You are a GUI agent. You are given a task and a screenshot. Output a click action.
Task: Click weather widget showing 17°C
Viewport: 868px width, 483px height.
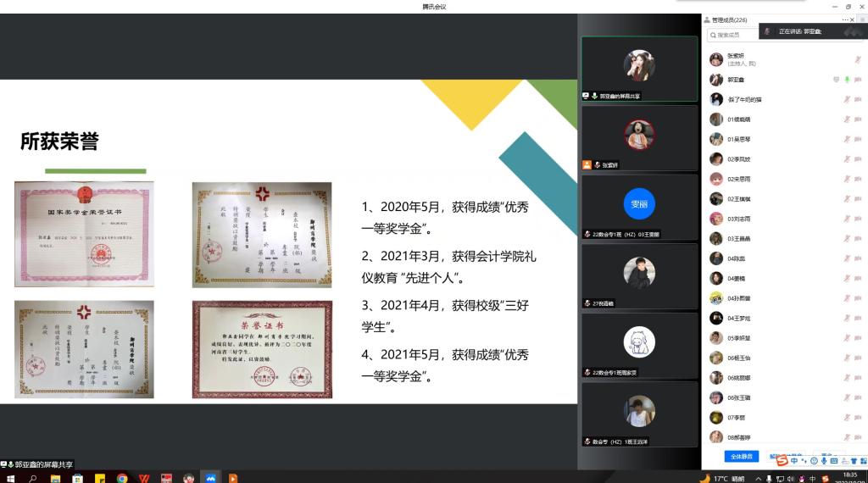tap(722, 479)
